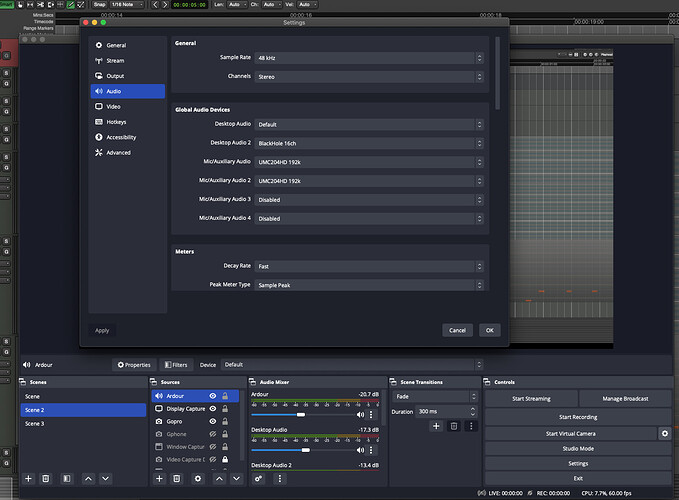Viewport: 679px width, 500px height.
Task: Toggle lock on the Gopro source
Action: tap(225, 422)
